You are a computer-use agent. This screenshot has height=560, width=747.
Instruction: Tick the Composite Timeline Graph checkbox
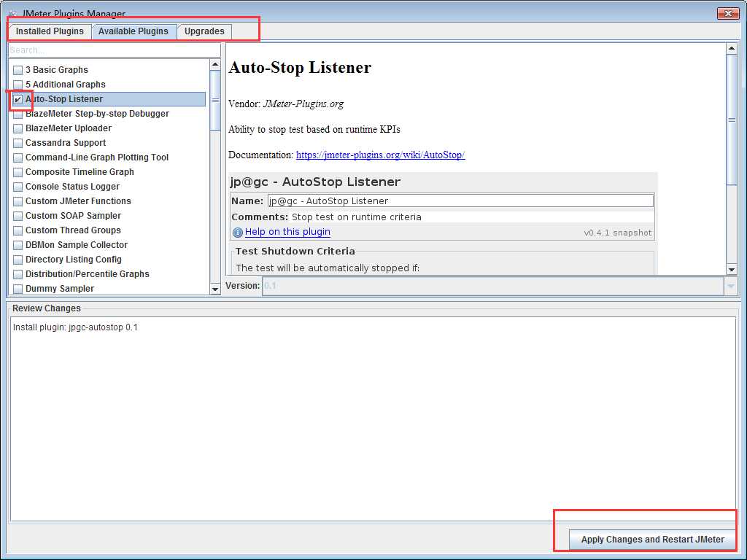18,172
